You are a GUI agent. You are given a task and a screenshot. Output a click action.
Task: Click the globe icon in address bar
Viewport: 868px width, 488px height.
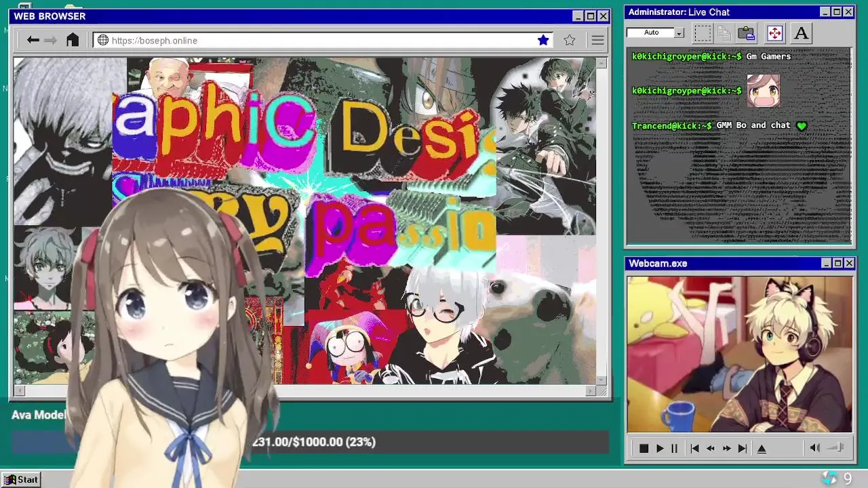click(103, 40)
